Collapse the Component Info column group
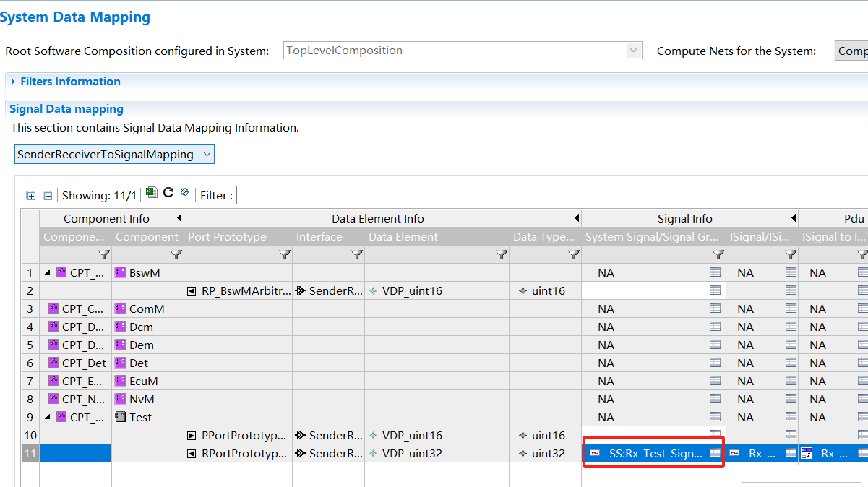Image resolution: width=868 pixels, height=487 pixels. [179, 218]
